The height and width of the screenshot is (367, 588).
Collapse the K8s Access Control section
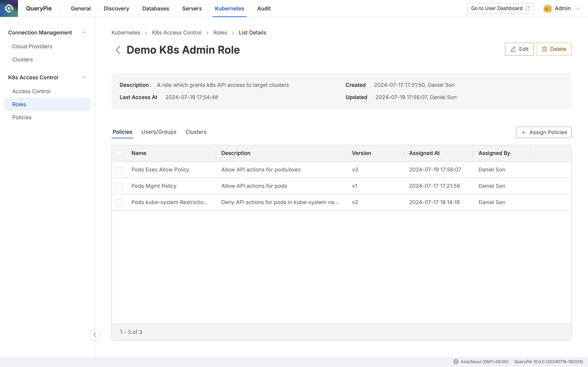(84, 77)
